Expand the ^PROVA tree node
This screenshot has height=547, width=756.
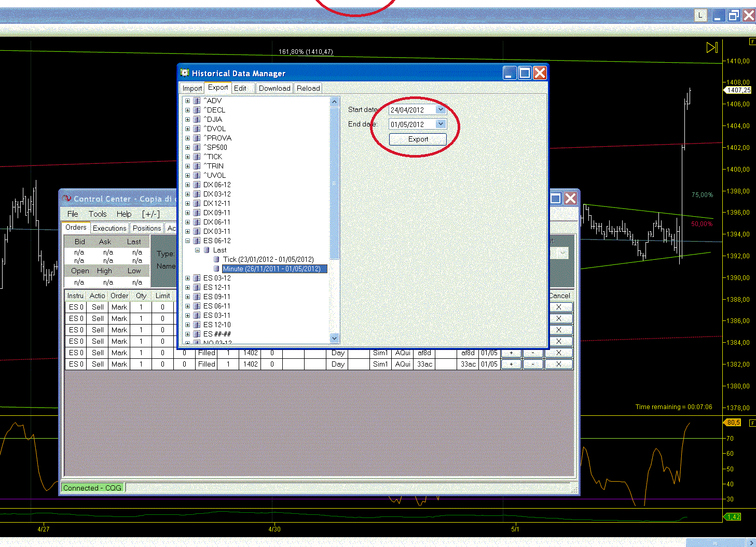coord(188,138)
